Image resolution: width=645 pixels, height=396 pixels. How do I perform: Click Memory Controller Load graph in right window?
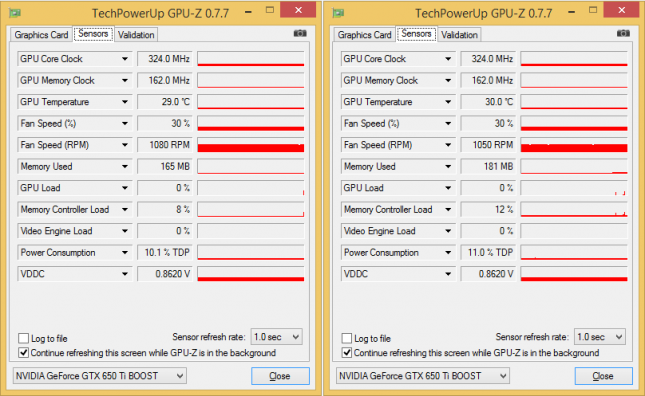pyautogui.click(x=574, y=209)
